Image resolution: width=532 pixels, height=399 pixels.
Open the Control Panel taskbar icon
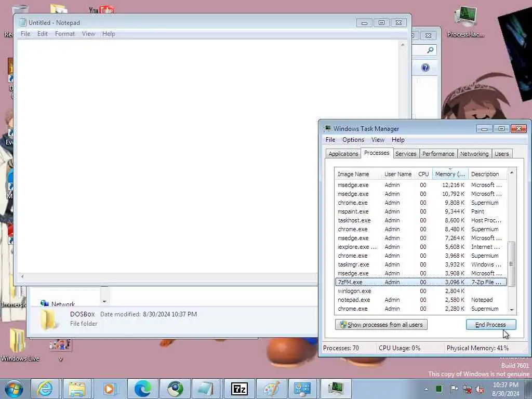(x=302, y=389)
